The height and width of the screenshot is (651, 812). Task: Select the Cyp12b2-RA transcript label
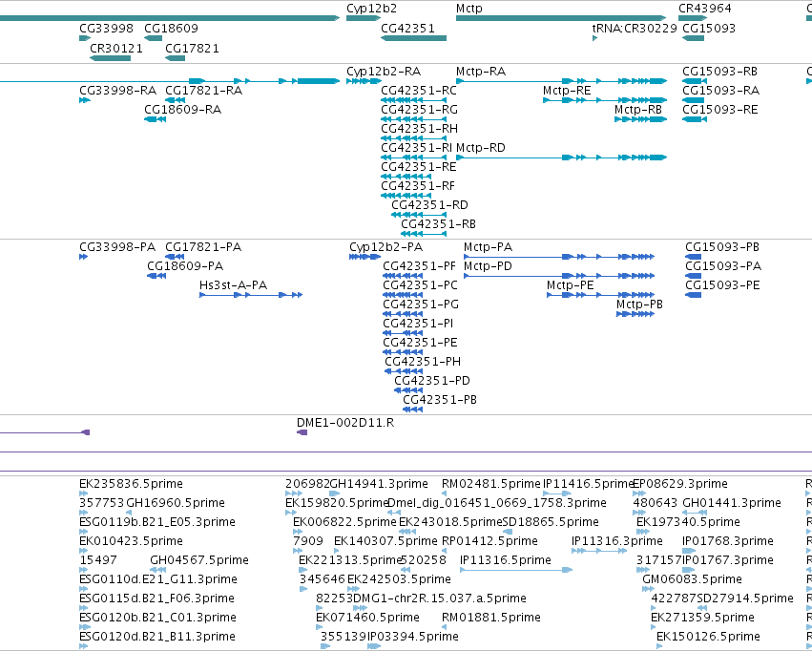[x=384, y=71]
